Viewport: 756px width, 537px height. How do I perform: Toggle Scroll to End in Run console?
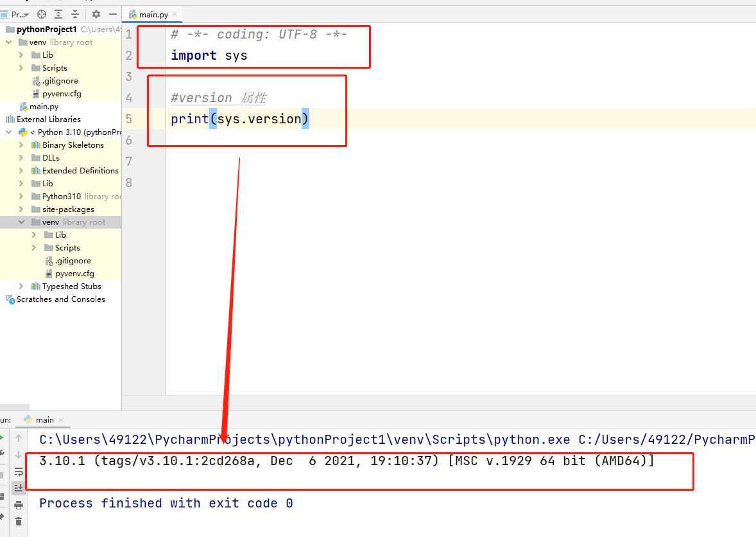click(19, 488)
